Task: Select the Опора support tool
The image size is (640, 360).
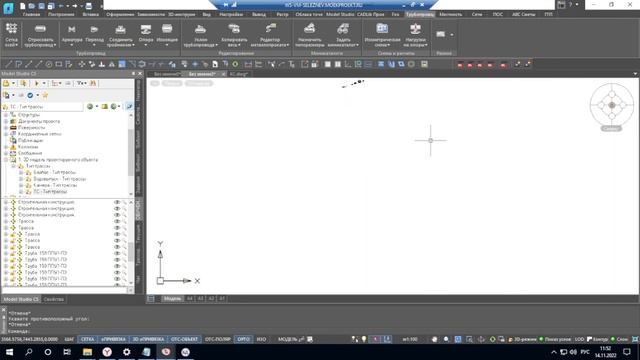Action: coord(146,34)
